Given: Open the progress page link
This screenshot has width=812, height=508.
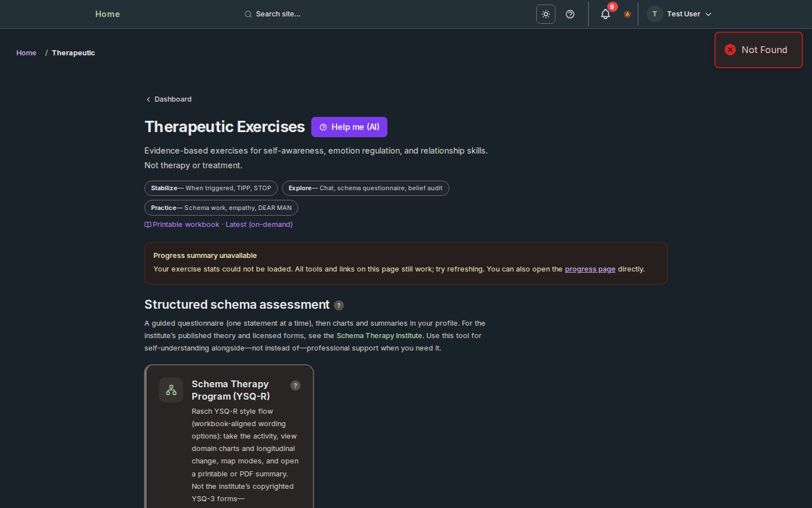Looking at the screenshot, I should [590, 269].
